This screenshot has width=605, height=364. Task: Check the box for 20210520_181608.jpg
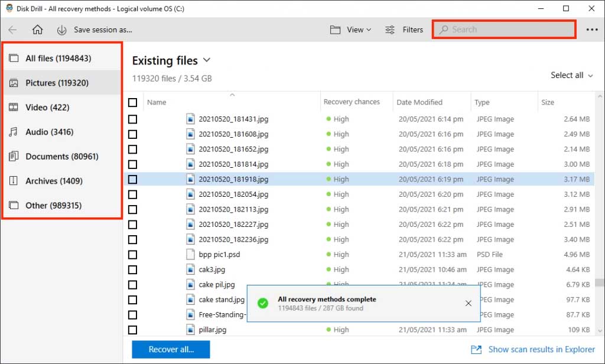[132, 134]
